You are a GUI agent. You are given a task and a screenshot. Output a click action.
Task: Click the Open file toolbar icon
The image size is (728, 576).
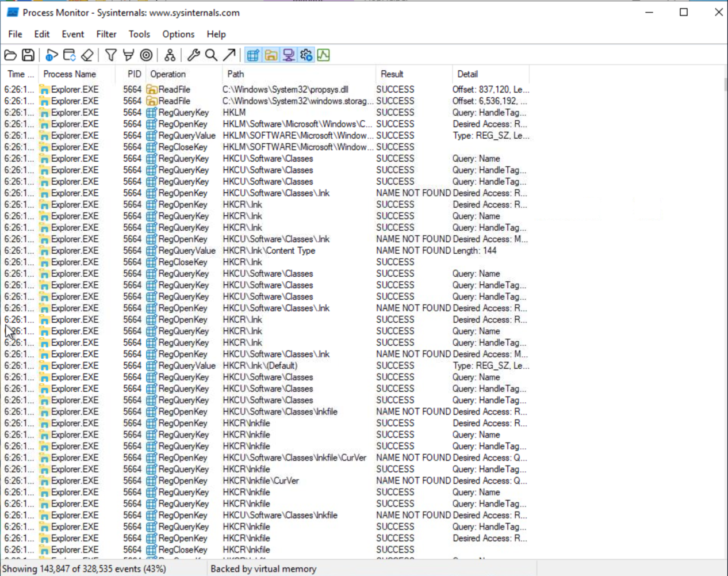pos(10,55)
